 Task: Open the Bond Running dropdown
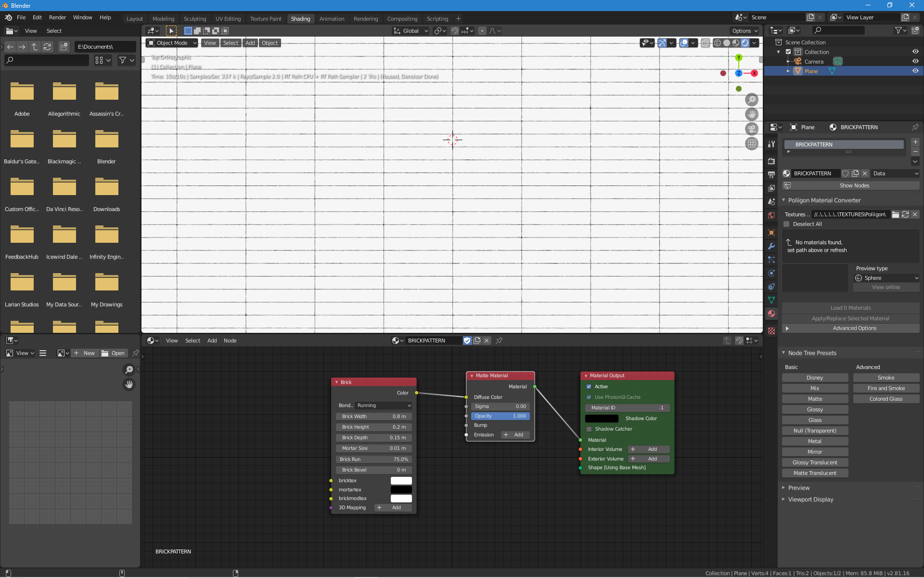[x=384, y=406]
